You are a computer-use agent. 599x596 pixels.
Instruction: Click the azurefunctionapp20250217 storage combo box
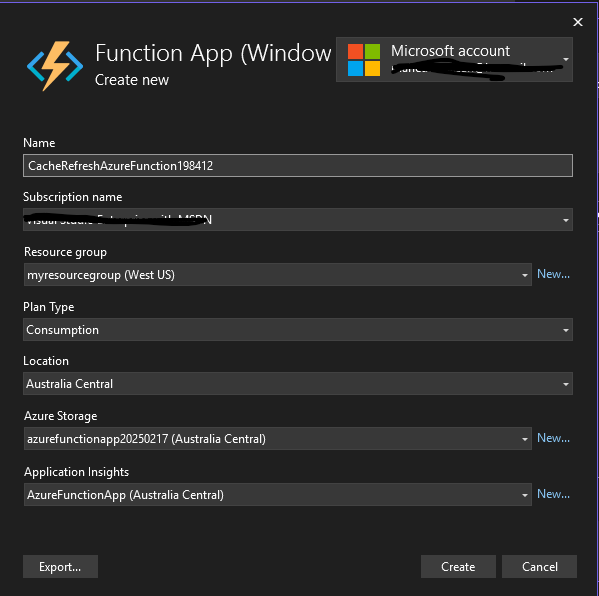(278, 439)
